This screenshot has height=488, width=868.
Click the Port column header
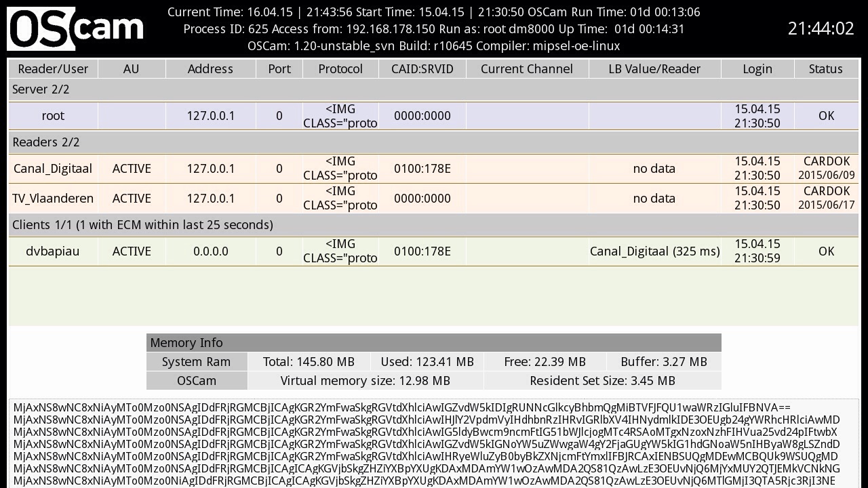pos(279,69)
